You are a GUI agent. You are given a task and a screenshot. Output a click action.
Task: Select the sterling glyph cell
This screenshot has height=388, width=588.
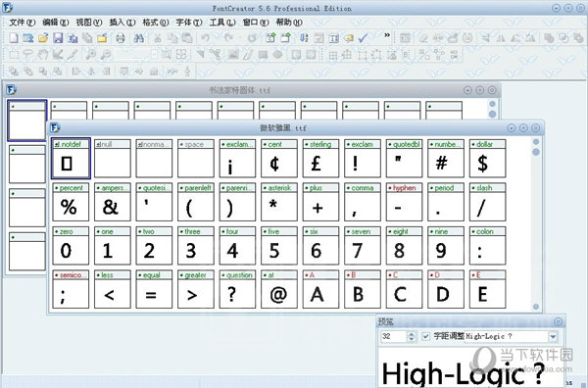[320, 158]
